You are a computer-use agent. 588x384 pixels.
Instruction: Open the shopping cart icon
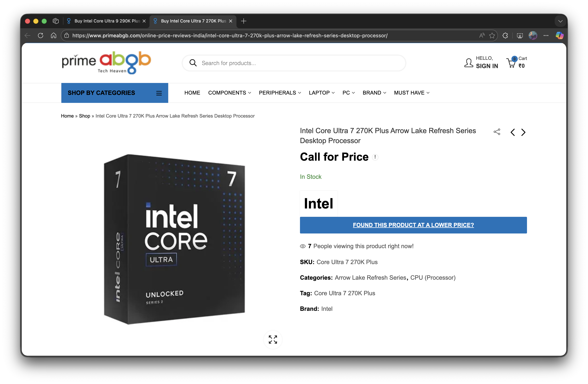click(511, 63)
